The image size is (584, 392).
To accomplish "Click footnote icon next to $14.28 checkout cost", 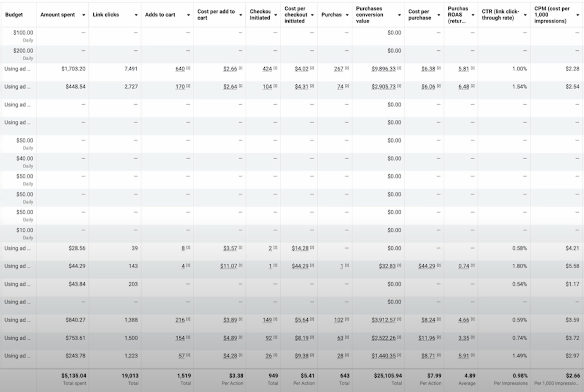I will (x=312, y=248).
